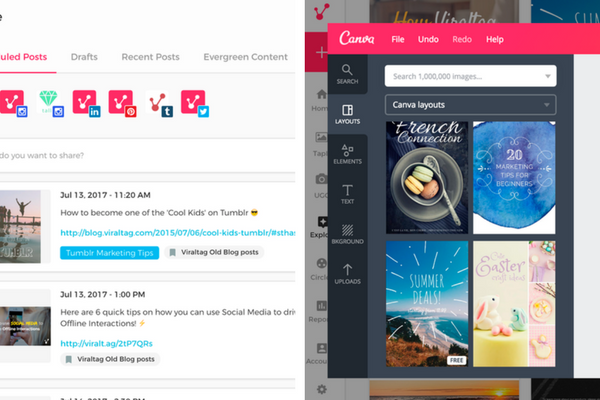Open the Explore item in Viraltag sidebar
This screenshot has height=400, width=600.
click(x=320, y=227)
